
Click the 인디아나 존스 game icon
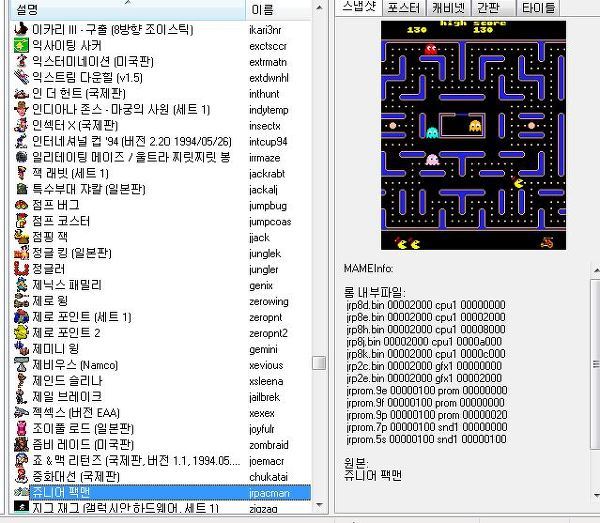(x=21, y=109)
